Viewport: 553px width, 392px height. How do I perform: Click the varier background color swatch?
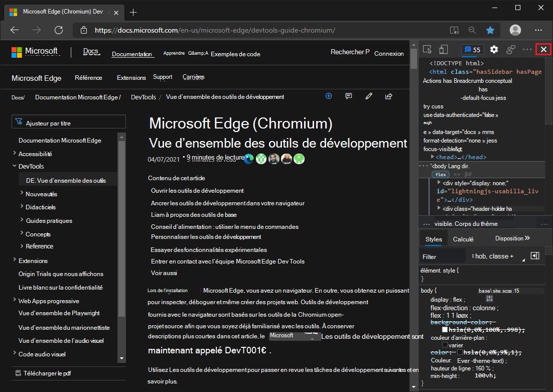445,345
